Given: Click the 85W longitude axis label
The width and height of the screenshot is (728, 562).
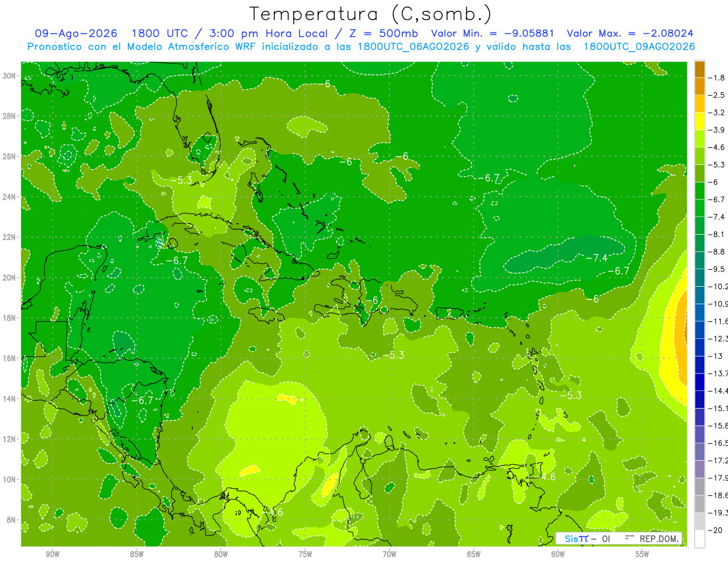Looking at the screenshot, I should 136,554.
